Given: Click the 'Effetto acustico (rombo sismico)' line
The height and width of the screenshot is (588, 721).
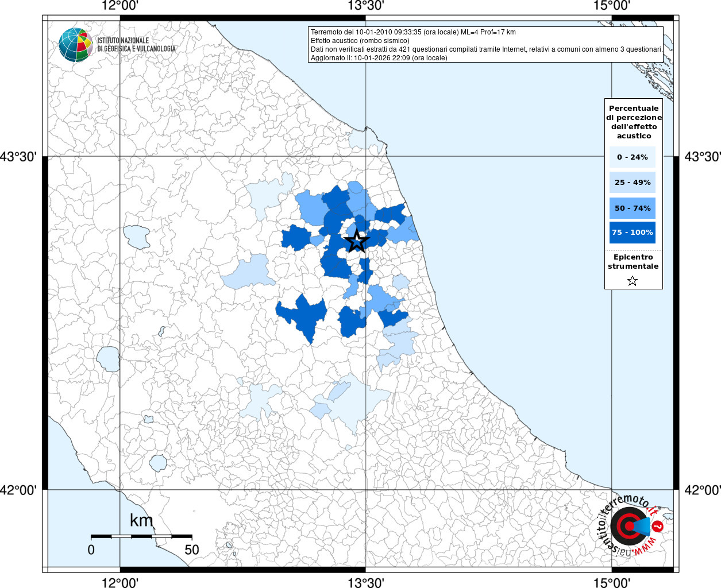Looking at the screenshot, I should coord(360,41).
